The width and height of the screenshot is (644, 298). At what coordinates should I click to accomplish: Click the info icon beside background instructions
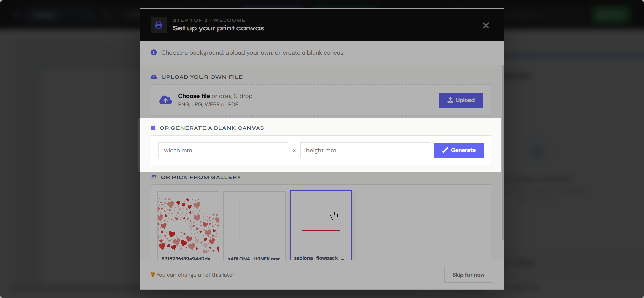click(154, 53)
